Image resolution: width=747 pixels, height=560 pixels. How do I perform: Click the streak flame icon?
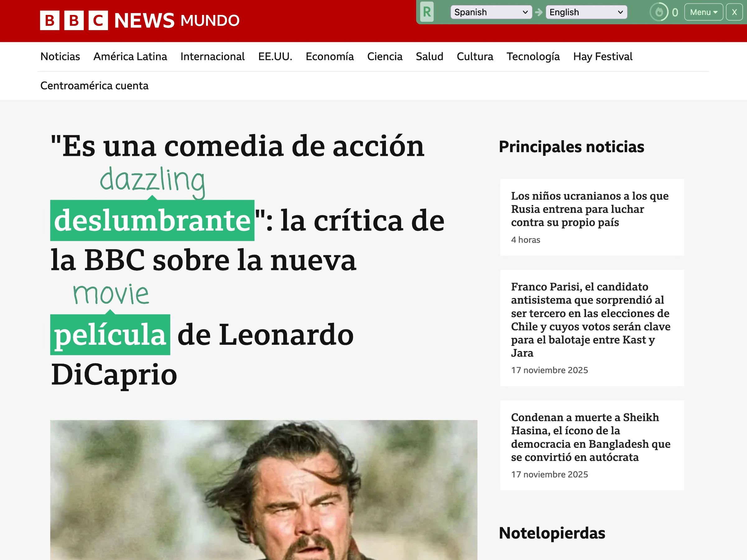[659, 12]
